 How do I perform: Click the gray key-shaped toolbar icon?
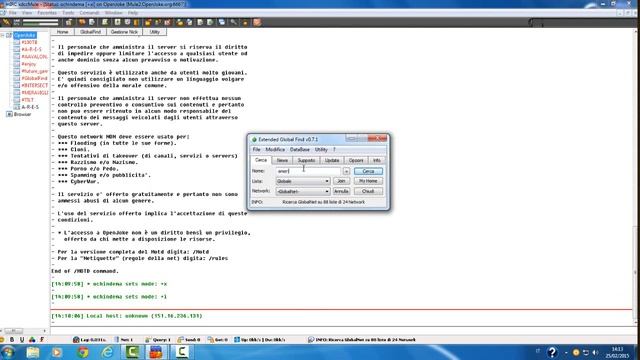(233, 22)
